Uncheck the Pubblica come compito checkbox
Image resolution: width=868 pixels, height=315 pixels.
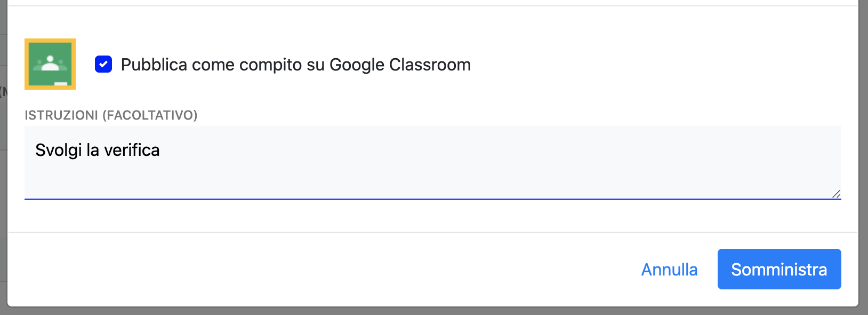(103, 65)
